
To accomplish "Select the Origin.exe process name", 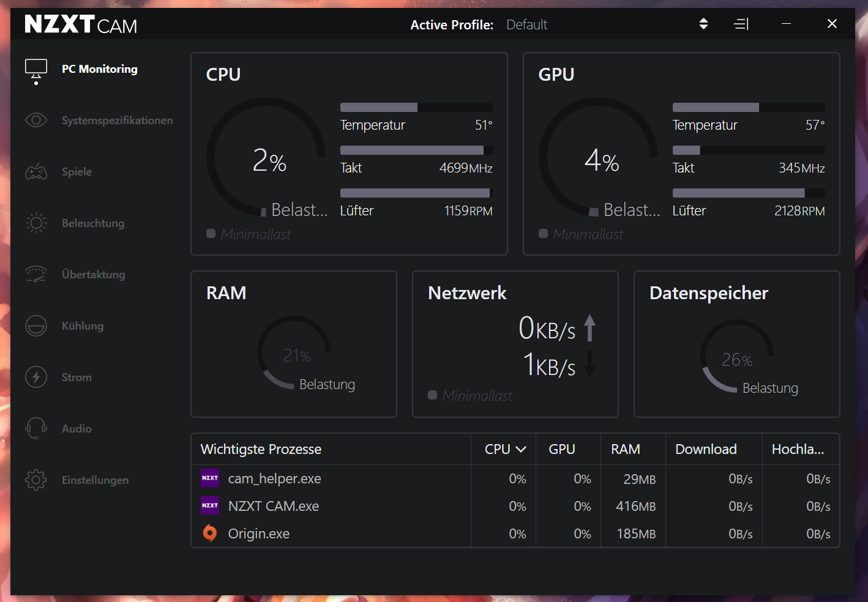I will tap(258, 533).
